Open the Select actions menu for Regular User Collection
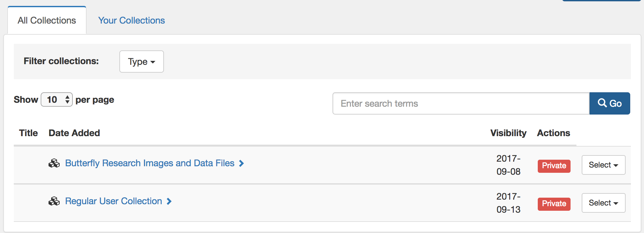The image size is (644, 233). pyautogui.click(x=603, y=203)
